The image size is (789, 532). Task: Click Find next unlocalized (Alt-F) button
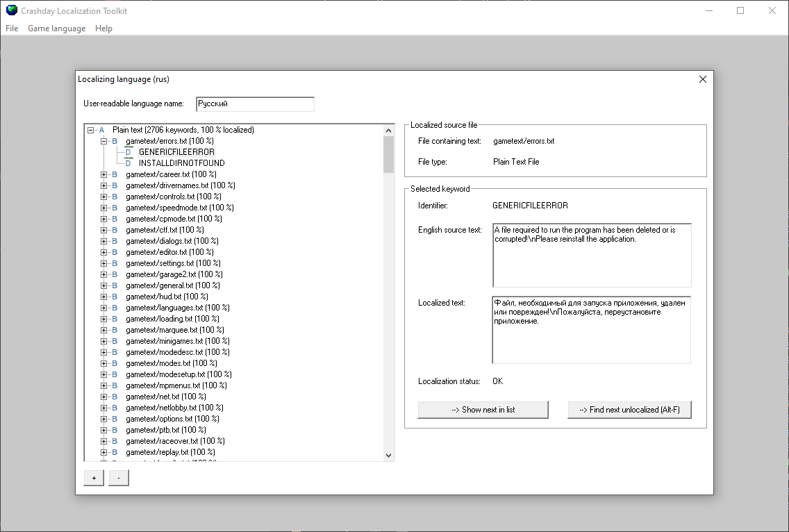click(629, 410)
